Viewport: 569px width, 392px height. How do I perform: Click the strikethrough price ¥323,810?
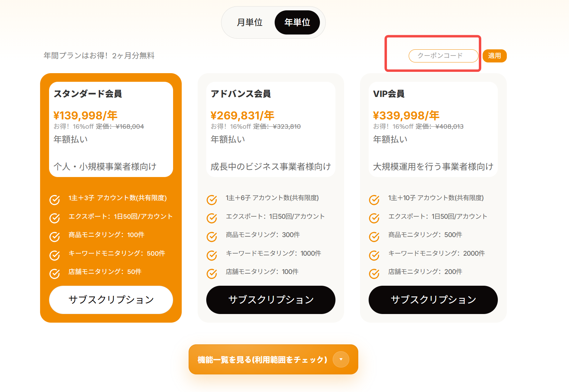pos(287,127)
